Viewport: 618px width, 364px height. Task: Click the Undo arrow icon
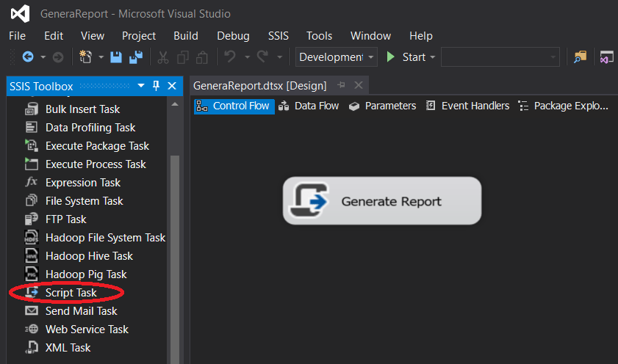click(230, 57)
